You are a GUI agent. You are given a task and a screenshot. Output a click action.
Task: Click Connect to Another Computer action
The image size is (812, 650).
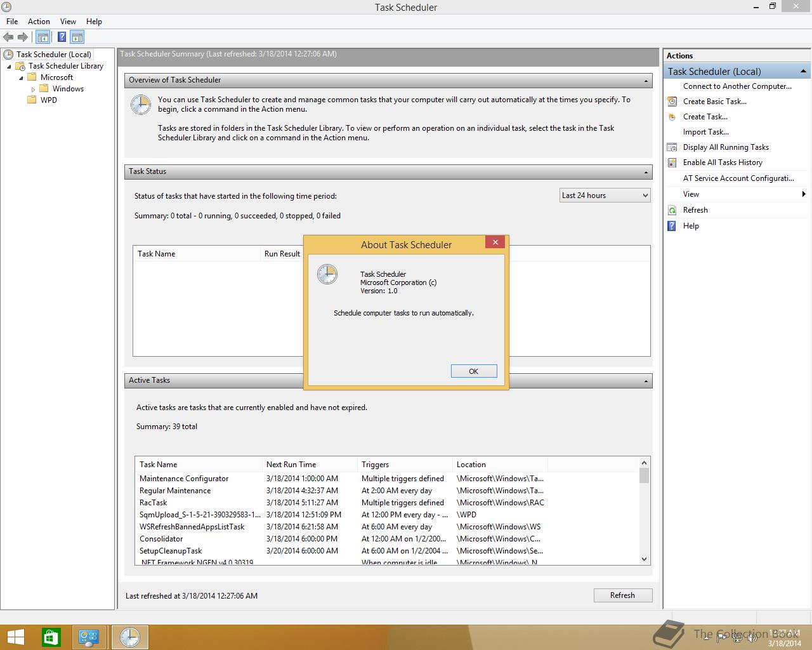click(x=737, y=86)
